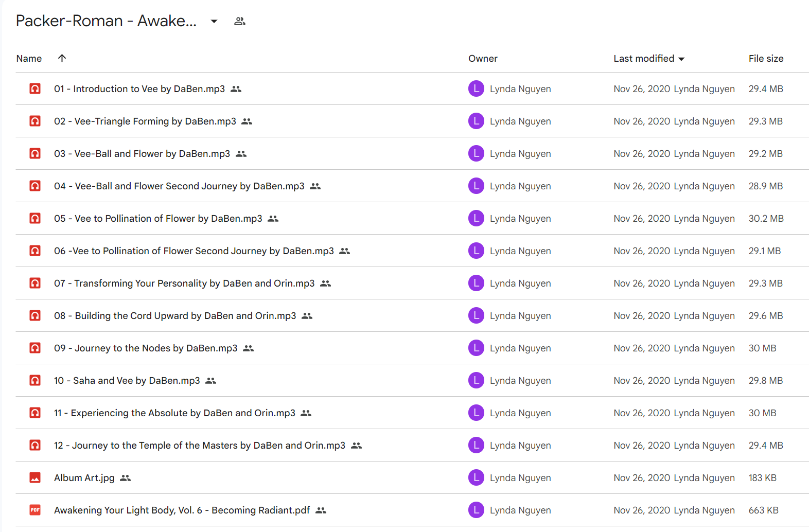Select the Album Art.jpg file name

tap(84, 478)
